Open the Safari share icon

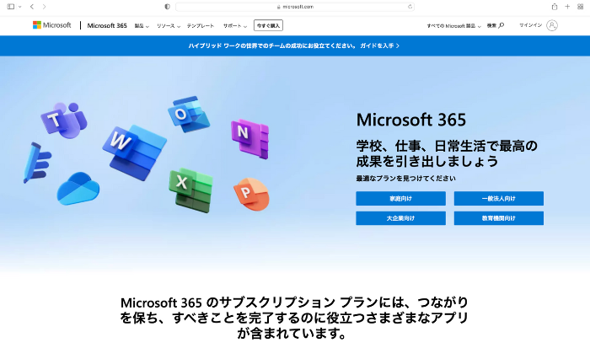pos(555,7)
